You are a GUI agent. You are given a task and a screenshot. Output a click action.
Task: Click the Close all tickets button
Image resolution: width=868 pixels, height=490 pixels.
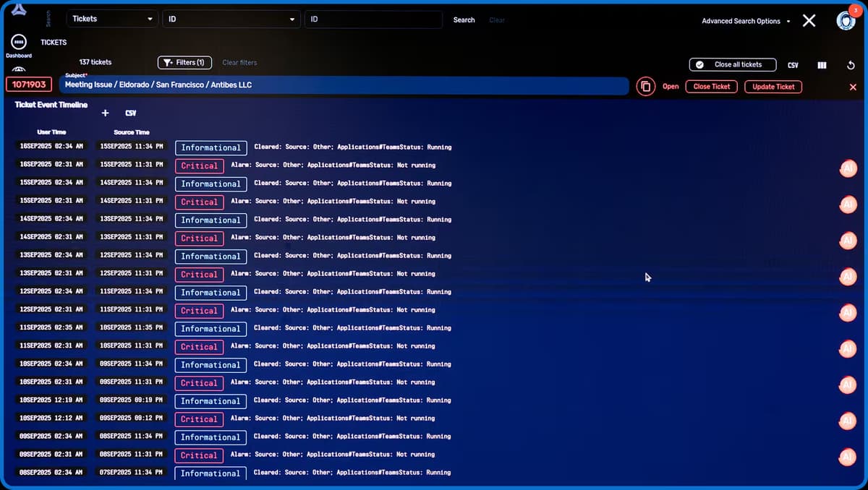pos(732,64)
